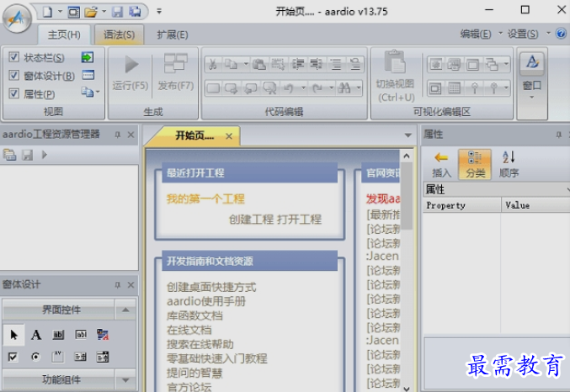Select the pointer arrow tool in 界面控件
This screenshot has width=570, height=392.
click(x=13, y=335)
